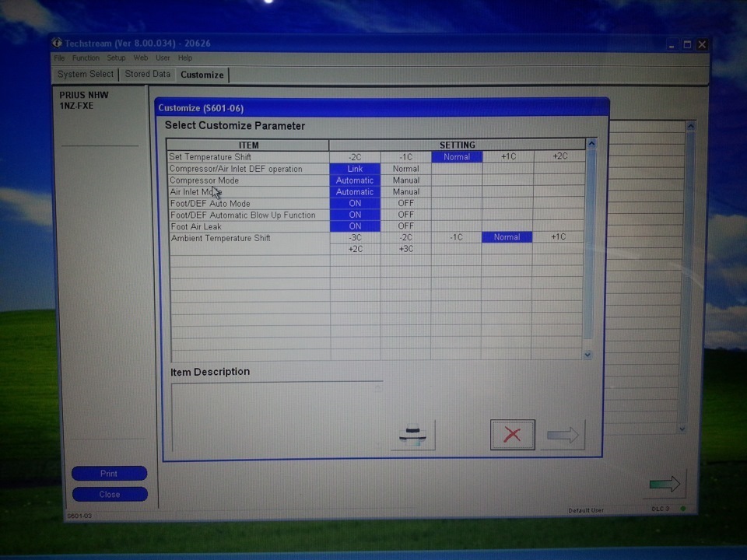This screenshot has height=560, width=747.
Task: Open the User menu
Action: (x=163, y=58)
